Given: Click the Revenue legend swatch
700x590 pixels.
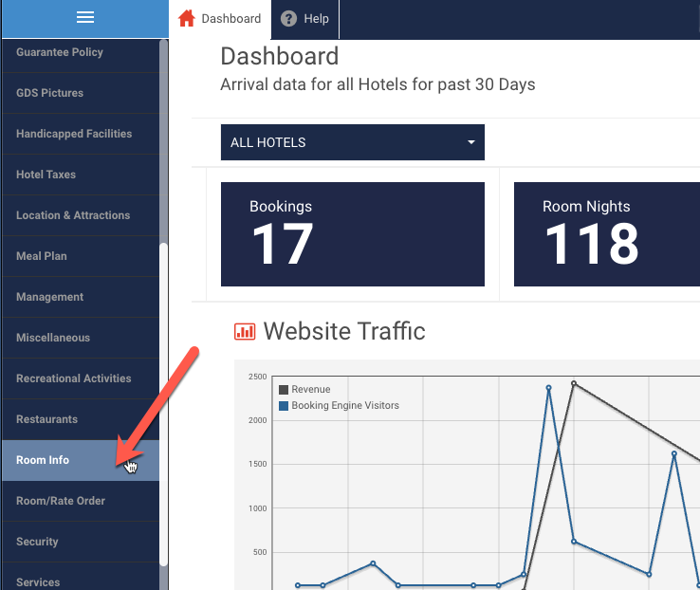Looking at the screenshot, I should pyautogui.click(x=284, y=390).
